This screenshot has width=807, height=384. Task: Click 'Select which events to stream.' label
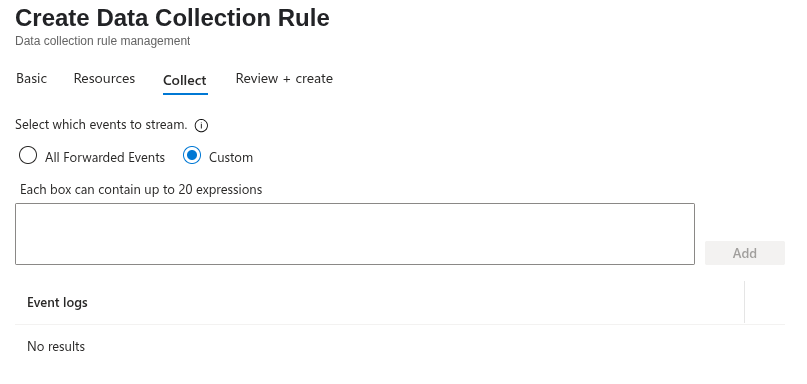click(101, 125)
